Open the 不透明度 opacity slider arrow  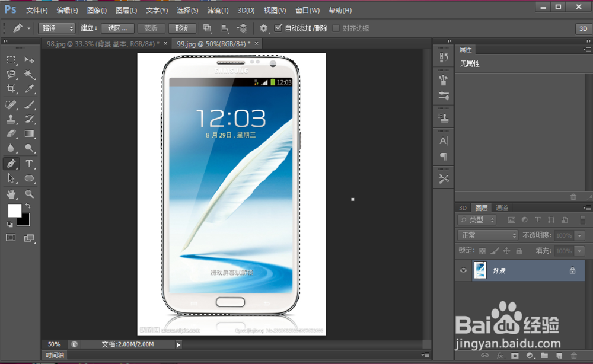[x=579, y=235]
